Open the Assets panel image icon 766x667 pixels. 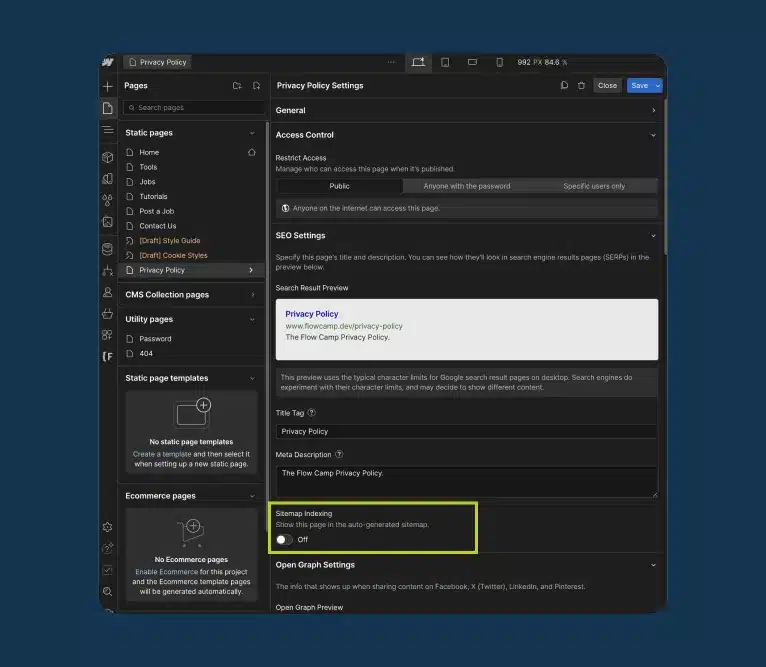107,221
